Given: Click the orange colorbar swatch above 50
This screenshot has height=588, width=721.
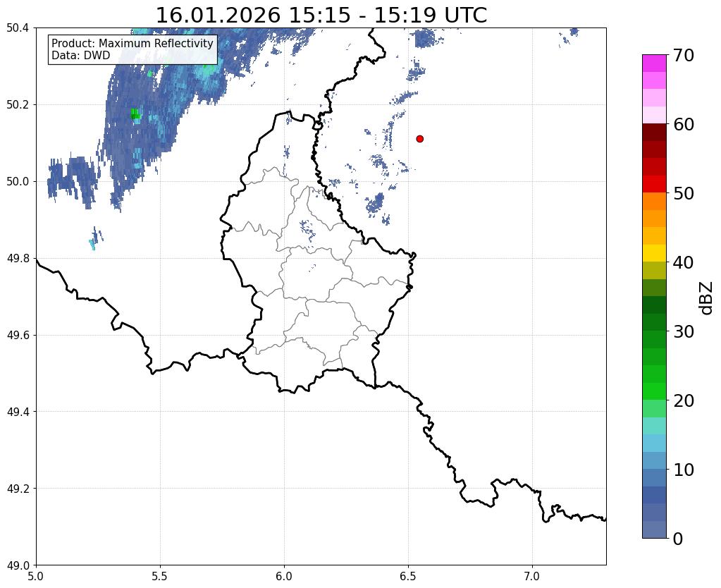Looking at the screenshot, I should [x=654, y=202].
